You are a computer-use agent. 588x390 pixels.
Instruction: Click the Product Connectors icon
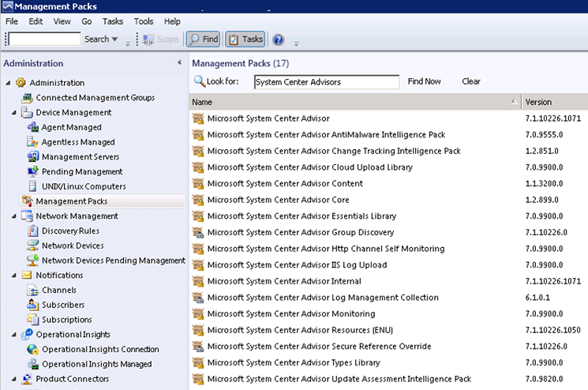point(27,379)
